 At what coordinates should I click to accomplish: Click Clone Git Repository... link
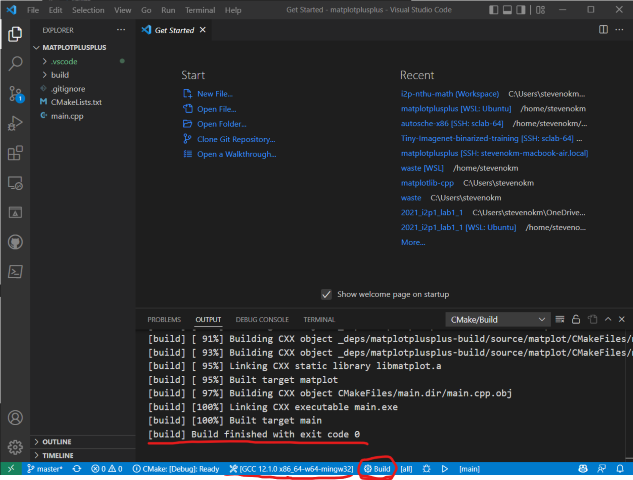(236, 139)
